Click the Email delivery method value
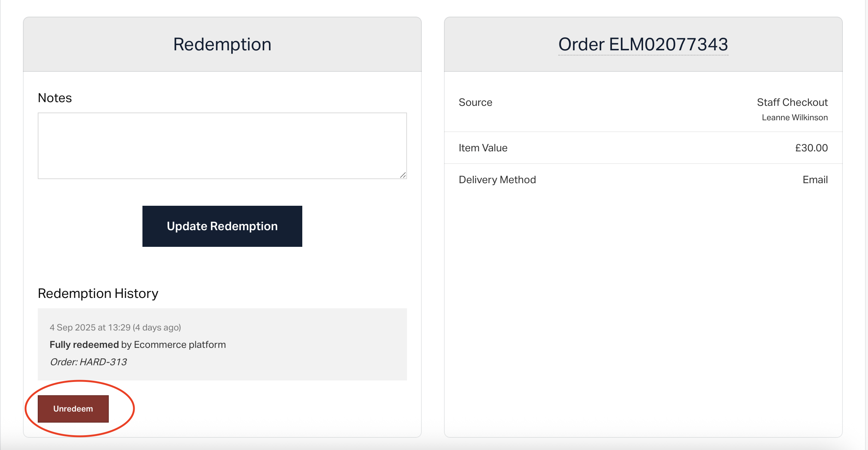 pyautogui.click(x=815, y=180)
